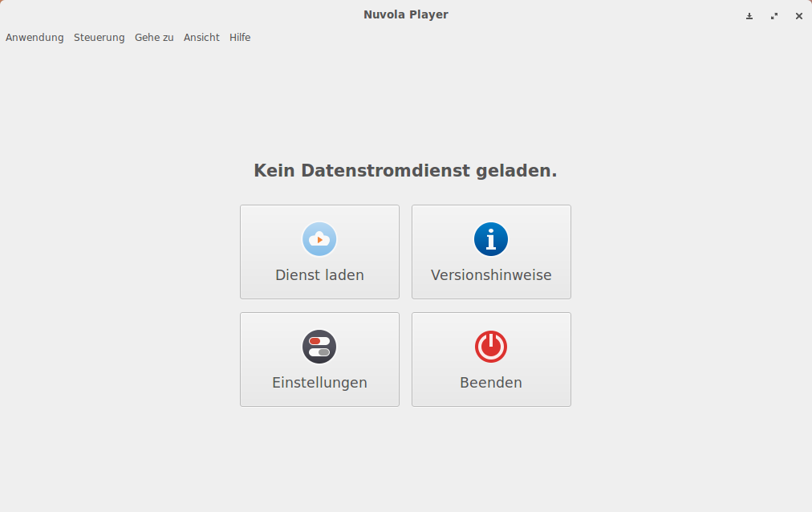Select the Einstellungen label text
Screen dimensions: 812x512
pos(319,383)
